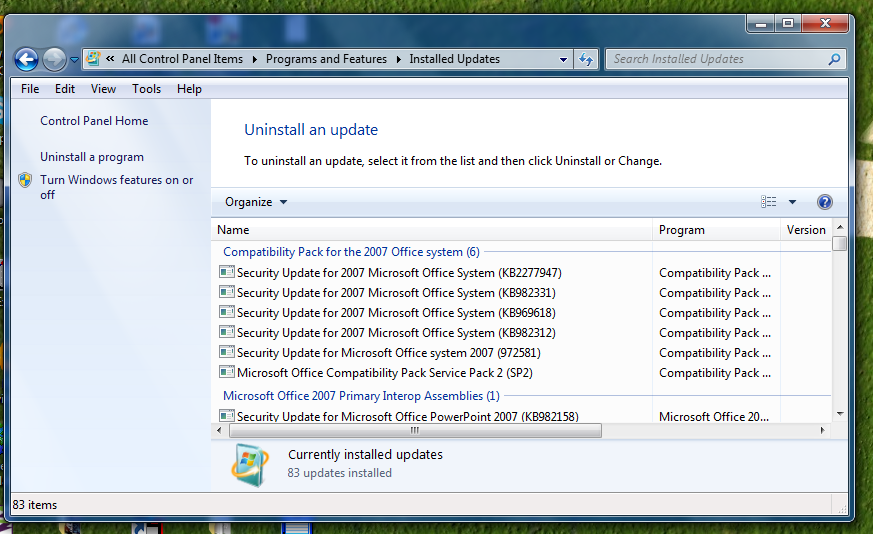Click the change view icon in toolbar
This screenshot has height=534, width=873.
[768, 202]
